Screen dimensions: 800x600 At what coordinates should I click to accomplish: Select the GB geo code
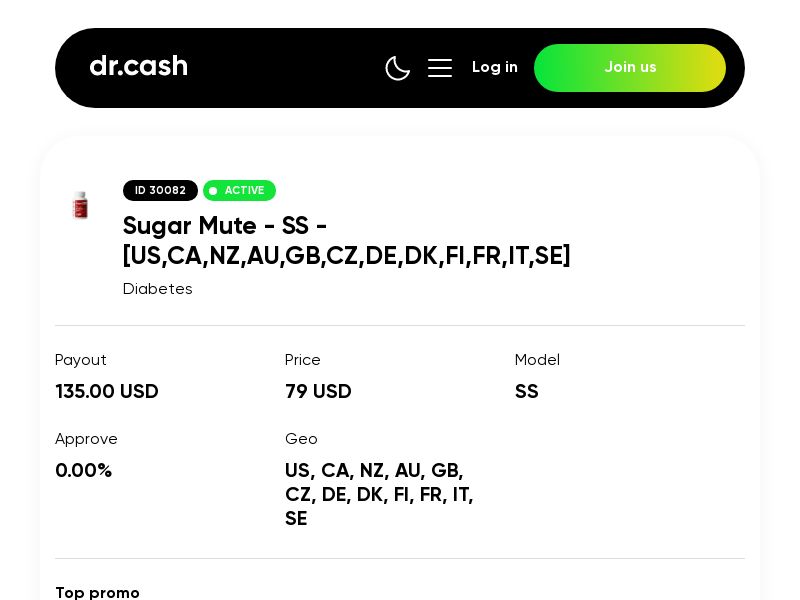click(447, 470)
